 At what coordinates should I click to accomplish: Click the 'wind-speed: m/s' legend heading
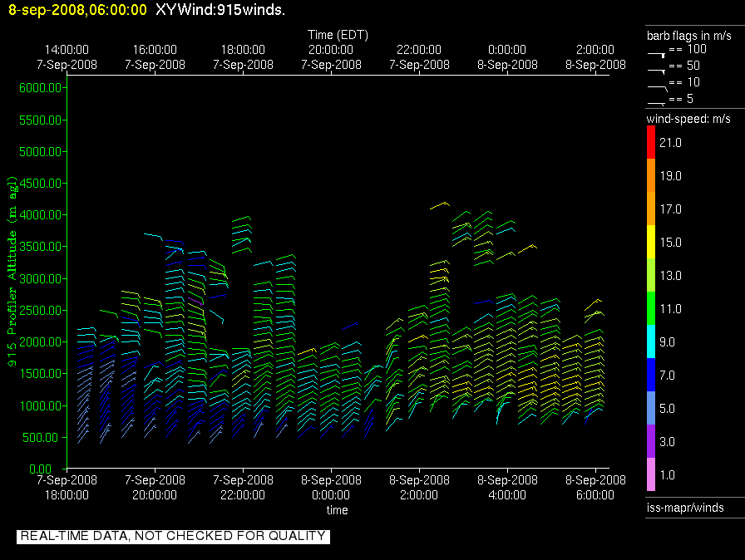tap(688, 119)
